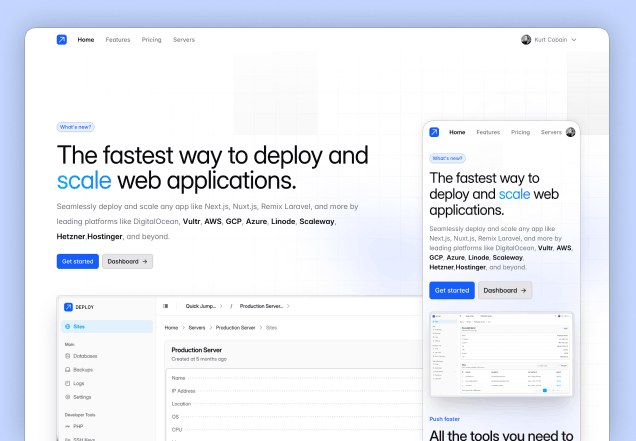The image size is (636, 441).
Task: Select the Sites item in sidebar
Action: tap(107, 327)
